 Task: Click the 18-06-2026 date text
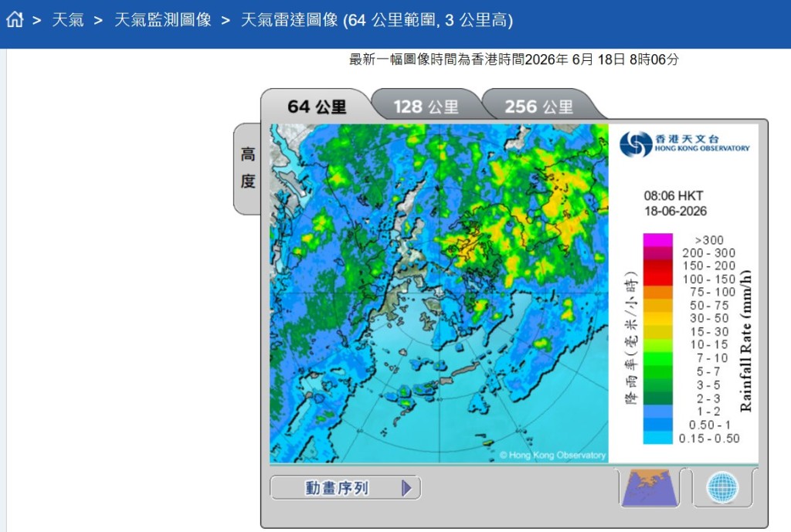coord(675,212)
